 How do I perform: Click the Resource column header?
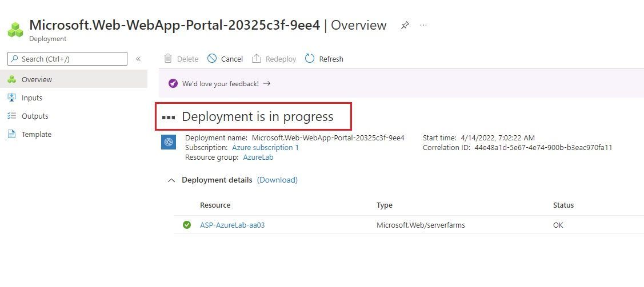click(x=215, y=205)
